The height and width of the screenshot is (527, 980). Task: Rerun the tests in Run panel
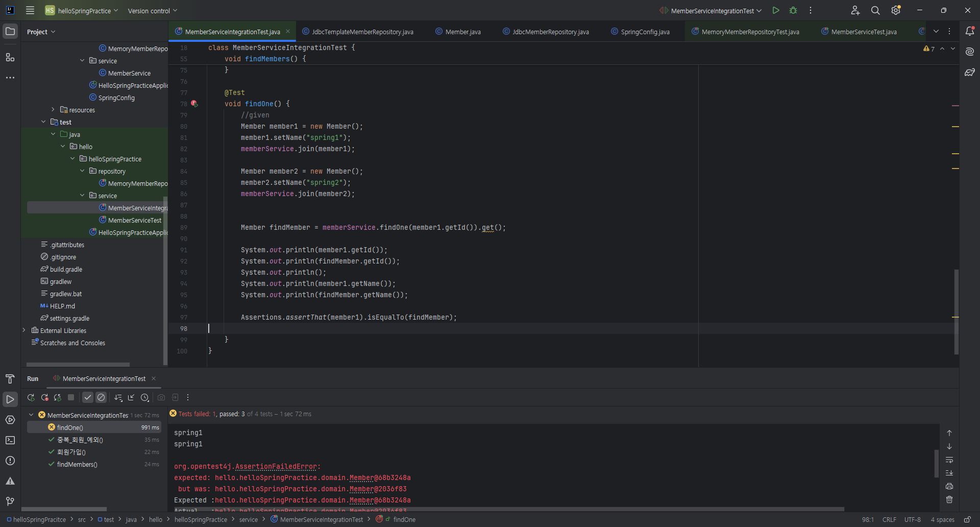tap(31, 397)
